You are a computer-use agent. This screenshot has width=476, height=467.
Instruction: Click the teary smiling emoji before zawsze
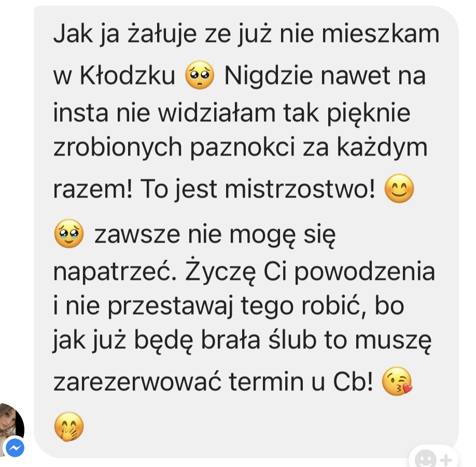pyautogui.click(x=69, y=233)
